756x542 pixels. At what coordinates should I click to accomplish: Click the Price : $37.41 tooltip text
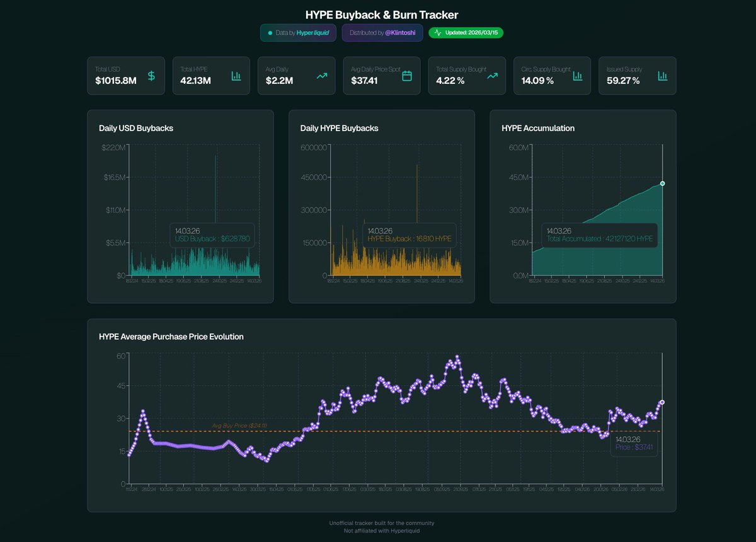634,447
